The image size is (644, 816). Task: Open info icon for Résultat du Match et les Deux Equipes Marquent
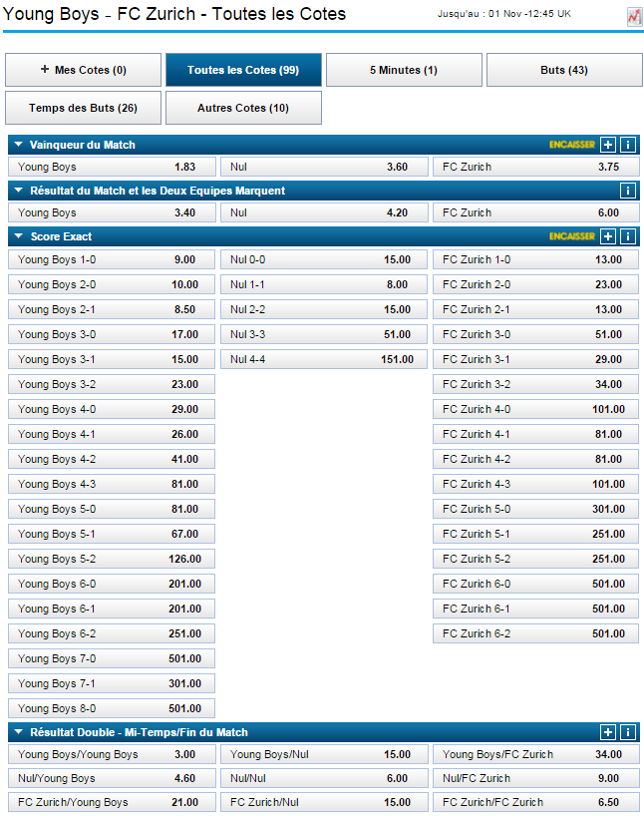pos(628,191)
